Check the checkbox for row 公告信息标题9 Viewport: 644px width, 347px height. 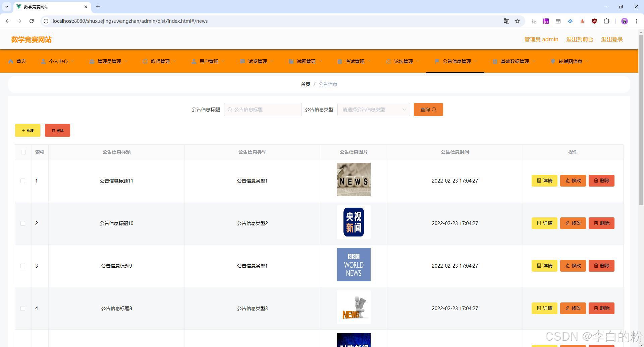(23, 266)
